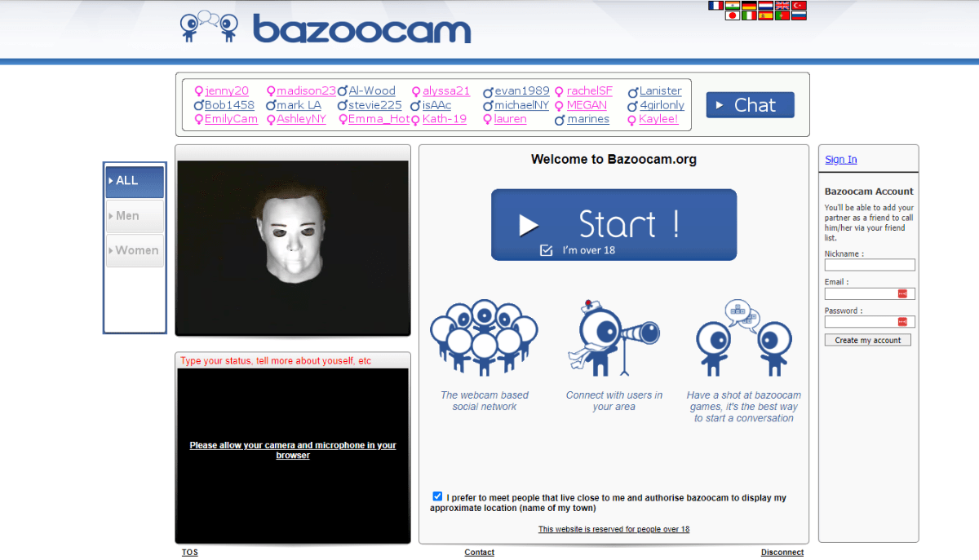This screenshot has height=560, width=979.
Task: Open user mark LA's profile
Action: pyautogui.click(x=299, y=105)
